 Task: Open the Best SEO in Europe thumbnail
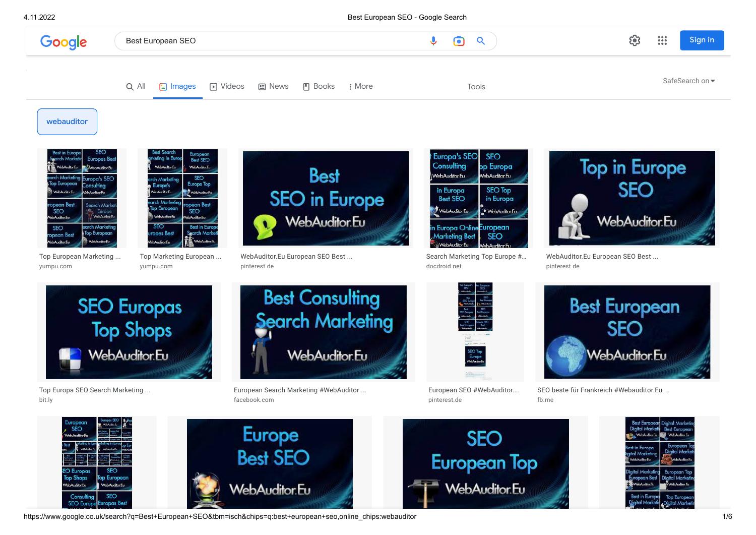point(326,198)
